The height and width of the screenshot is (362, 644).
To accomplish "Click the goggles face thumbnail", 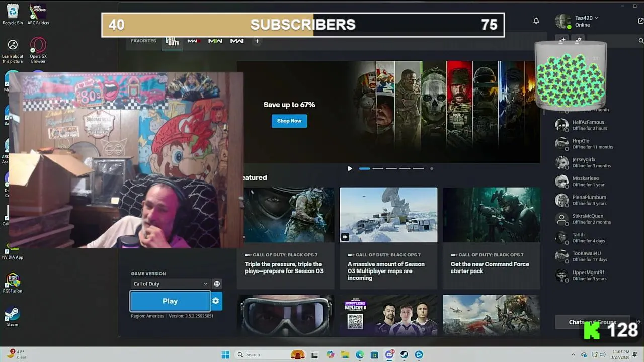I will pyautogui.click(x=285, y=315).
